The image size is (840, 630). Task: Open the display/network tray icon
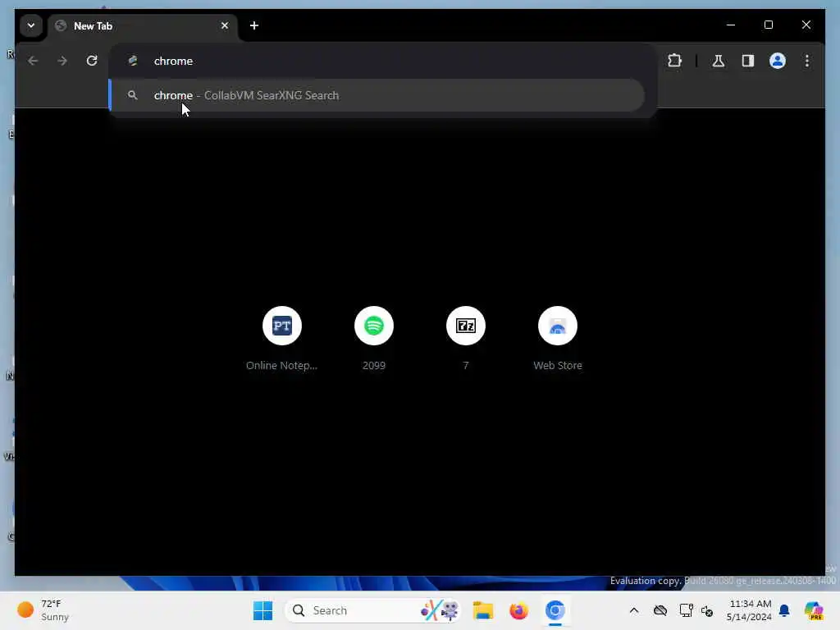point(686,610)
